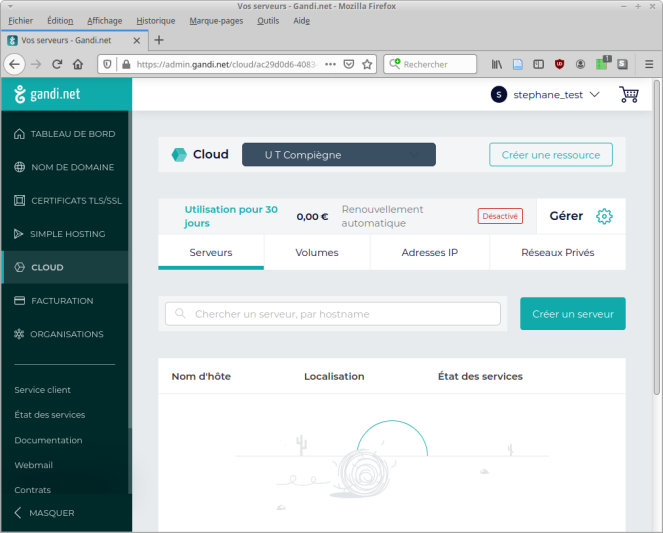Click the page vertical scrollbar
Image resolution: width=663 pixels, height=533 pixels.
[x=657, y=237]
